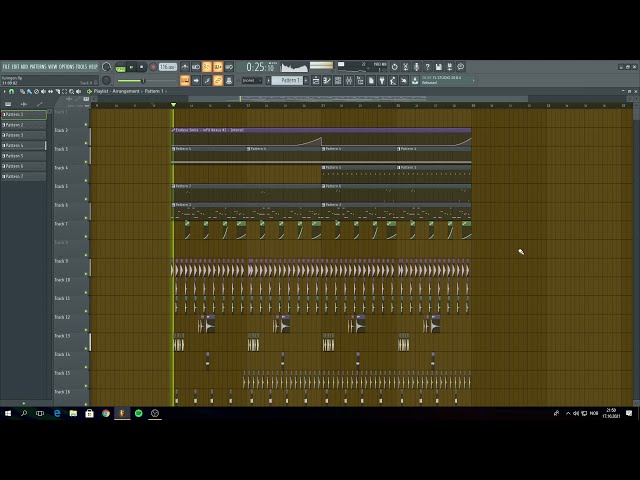640x480 pixels.
Task: Mute Track 2 with its green light
Action: point(86,143)
